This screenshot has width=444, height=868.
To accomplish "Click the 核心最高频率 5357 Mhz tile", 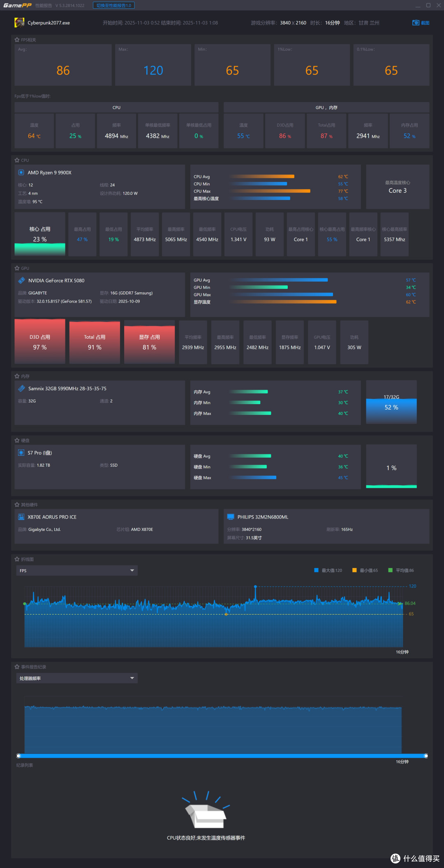I will pos(395,234).
